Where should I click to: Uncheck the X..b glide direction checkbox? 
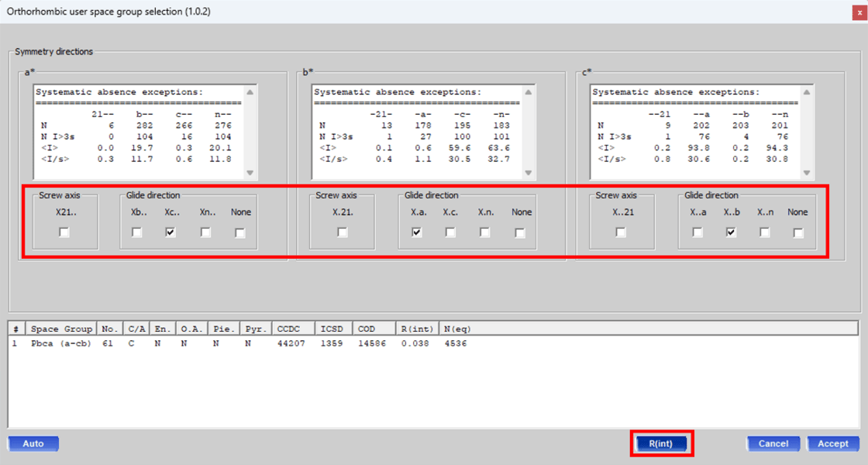731,232
